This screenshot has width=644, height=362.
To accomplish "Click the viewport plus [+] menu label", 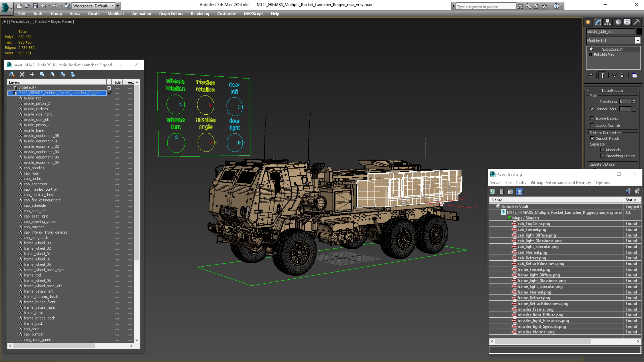I will coord(4,21).
